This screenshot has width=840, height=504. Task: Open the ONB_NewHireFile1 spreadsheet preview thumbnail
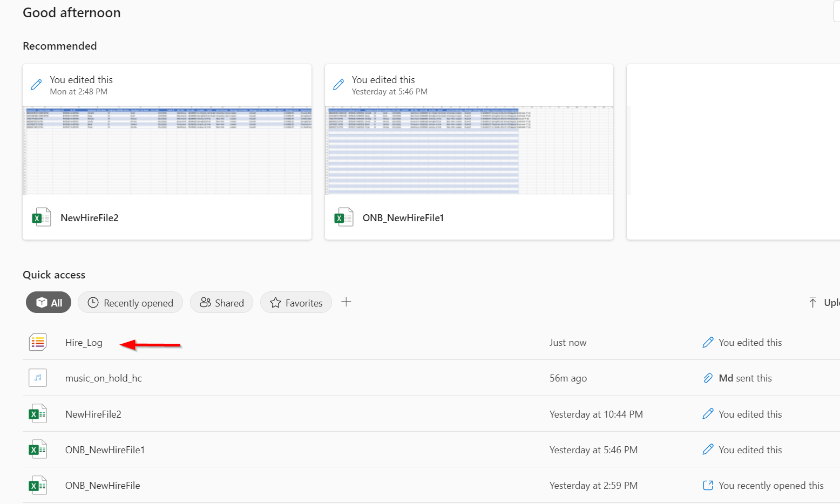(469, 150)
